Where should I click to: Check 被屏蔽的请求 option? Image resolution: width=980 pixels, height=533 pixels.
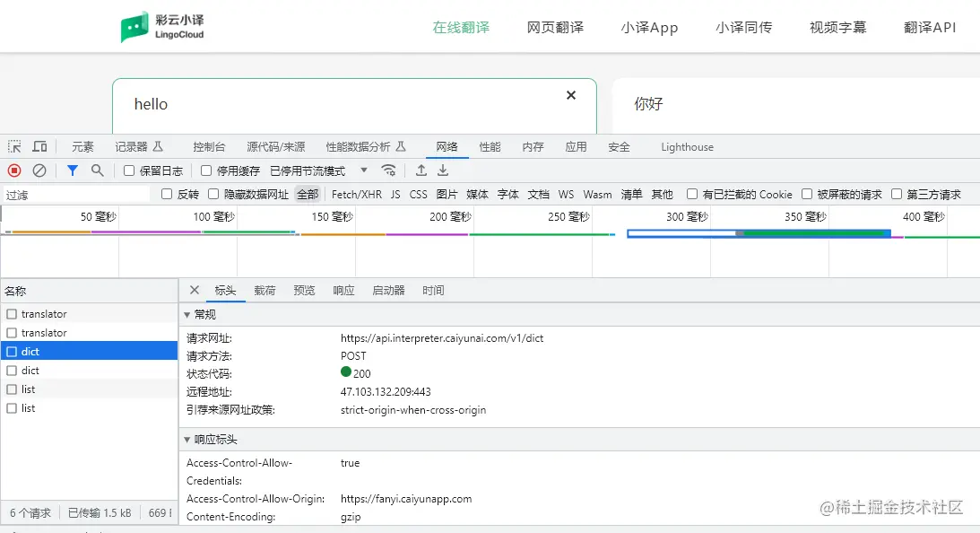[807, 194]
